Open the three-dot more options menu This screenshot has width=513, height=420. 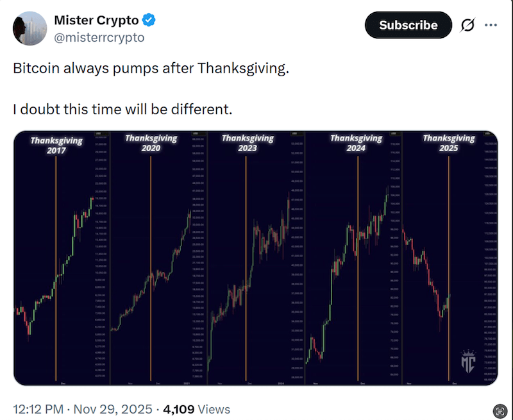(491, 25)
